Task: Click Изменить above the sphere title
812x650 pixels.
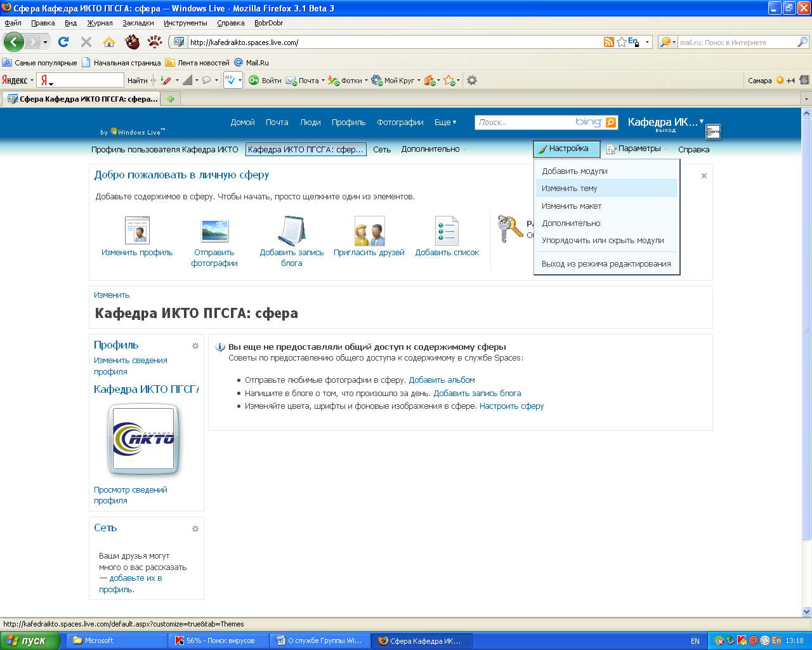Action: point(112,295)
